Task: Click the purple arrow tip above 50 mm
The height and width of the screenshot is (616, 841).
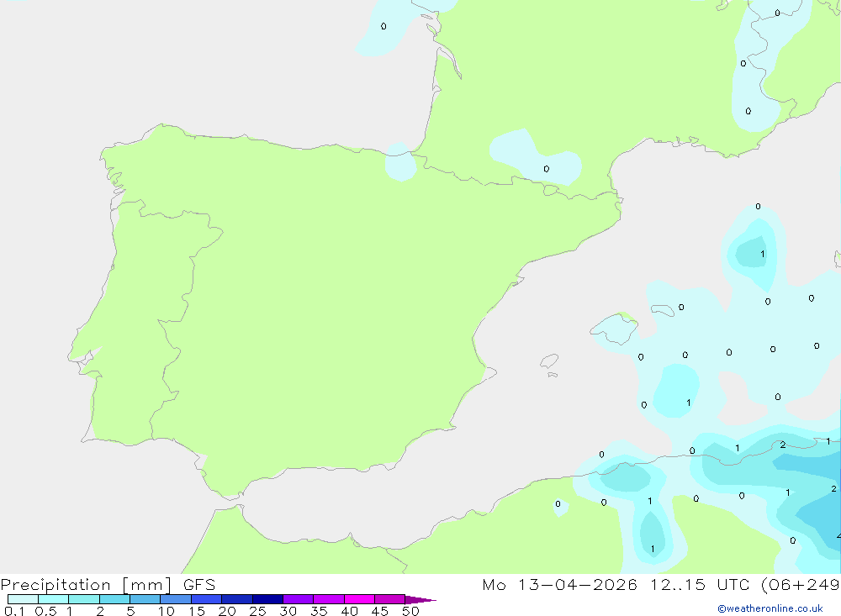Action: pyautogui.click(x=420, y=600)
